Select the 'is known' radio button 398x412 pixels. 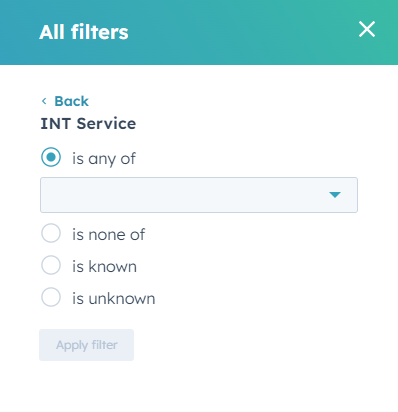(x=51, y=265)
